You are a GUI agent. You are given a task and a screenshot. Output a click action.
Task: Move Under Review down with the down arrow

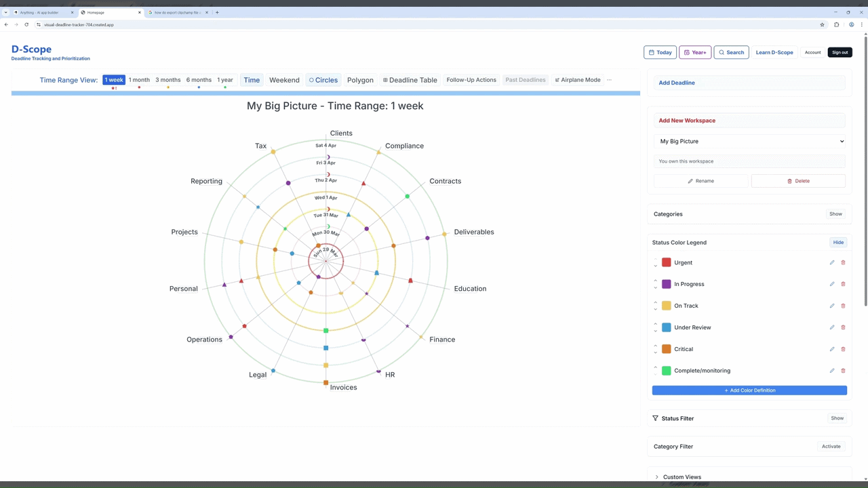coord(656,331)
